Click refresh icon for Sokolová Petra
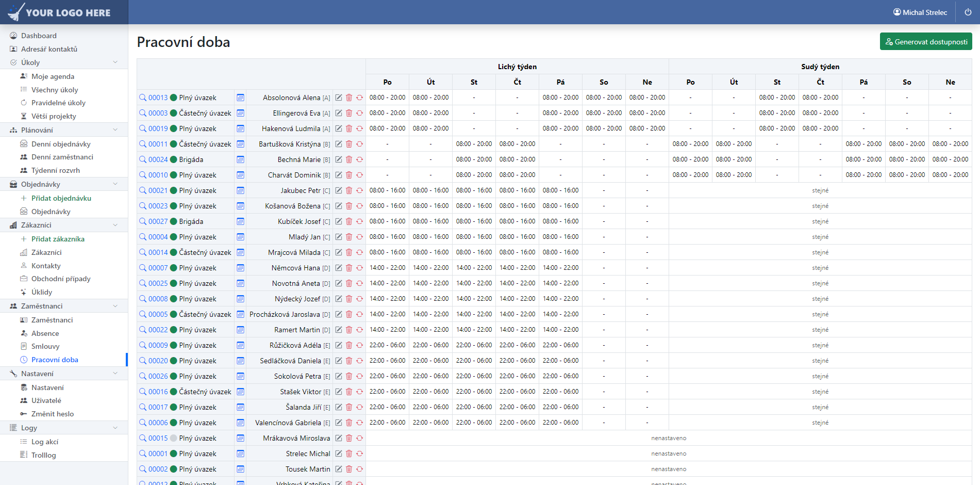This screenshot has height=485, width=980. [x=359, y=376]
